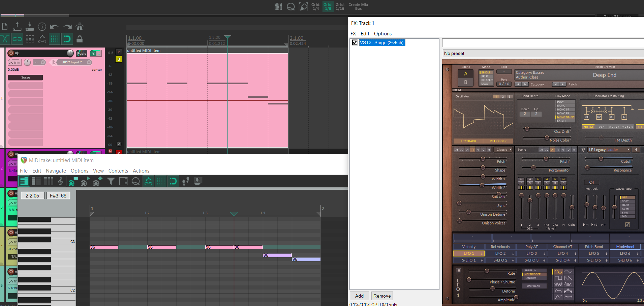The width and height of the screenshot is (644, 306).
Task: Open the No preset dropdown field
Action: 543,53
